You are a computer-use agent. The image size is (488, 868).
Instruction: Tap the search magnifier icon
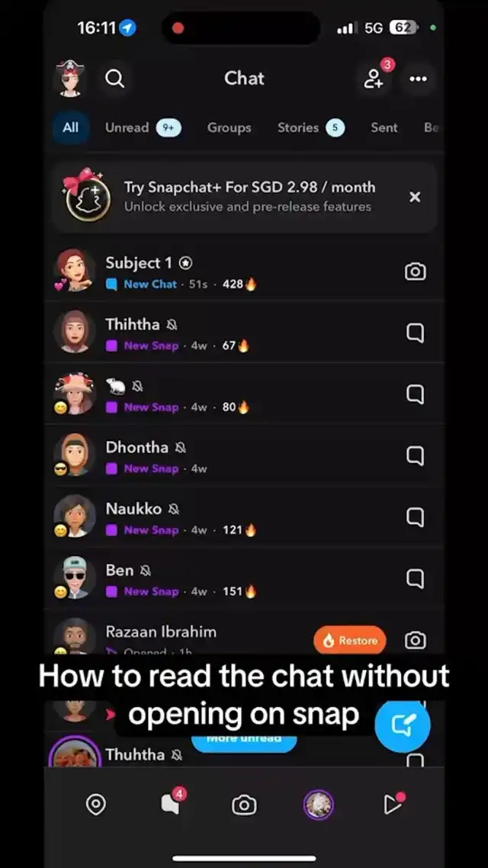coord(114,79)
